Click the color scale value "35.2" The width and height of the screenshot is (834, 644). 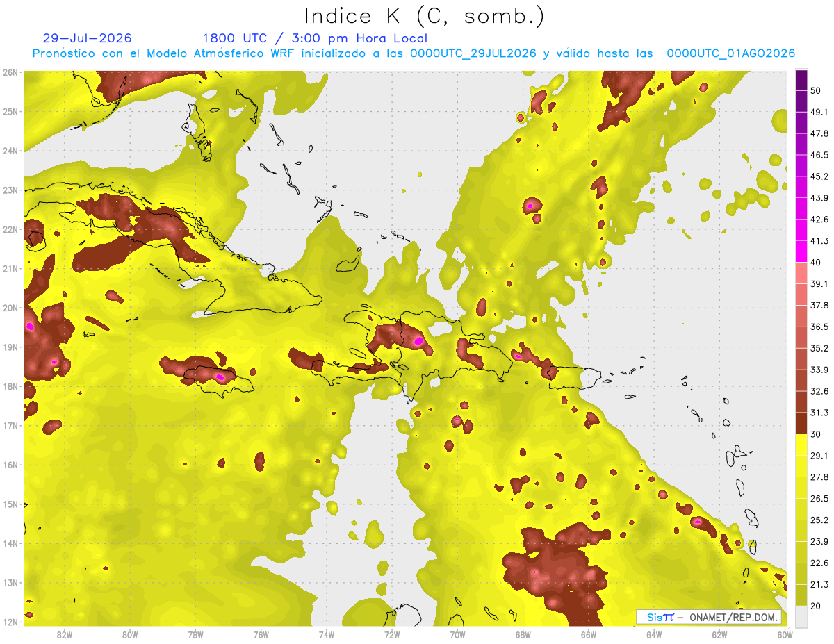[819, 348]
